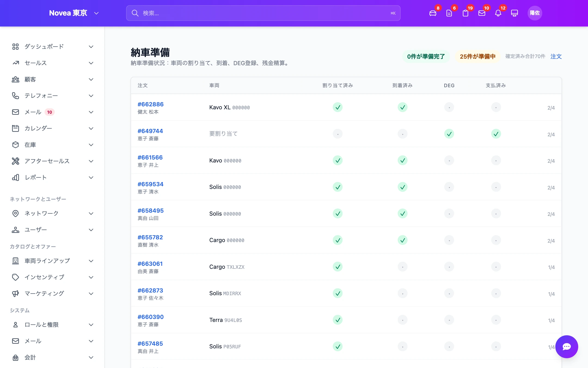The height and width of the screenshot is (368, 588).
Task: Open the vehicle notifications icon with badge 8
Action: click(x=433, y=13)
